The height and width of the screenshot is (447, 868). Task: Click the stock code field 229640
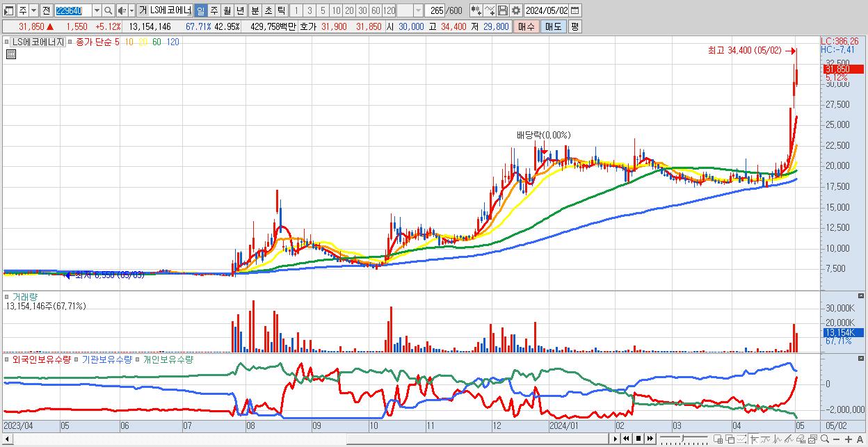[73, 10]
